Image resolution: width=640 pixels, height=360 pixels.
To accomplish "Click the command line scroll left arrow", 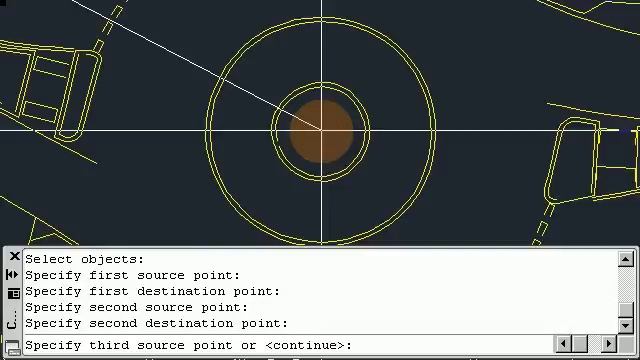I will [x=564, y=344].
